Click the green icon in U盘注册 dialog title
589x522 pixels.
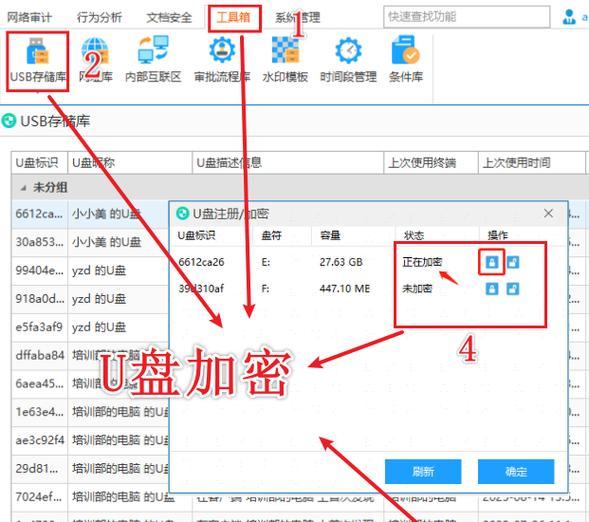183,213
